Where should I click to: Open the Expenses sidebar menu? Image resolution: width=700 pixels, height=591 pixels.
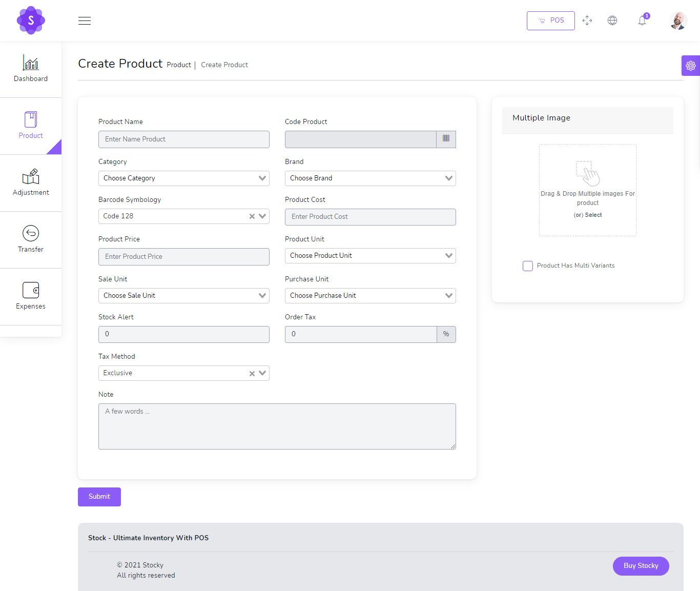click(x=31, y=296)
